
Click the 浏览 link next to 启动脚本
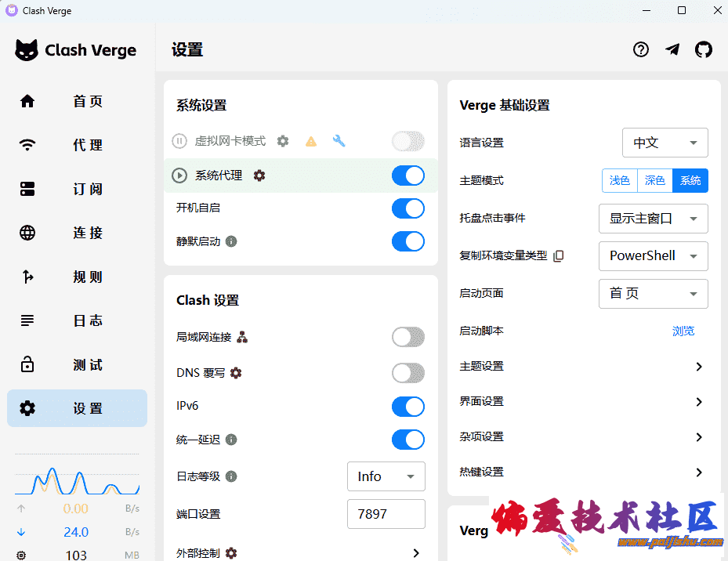click(683, 331)
